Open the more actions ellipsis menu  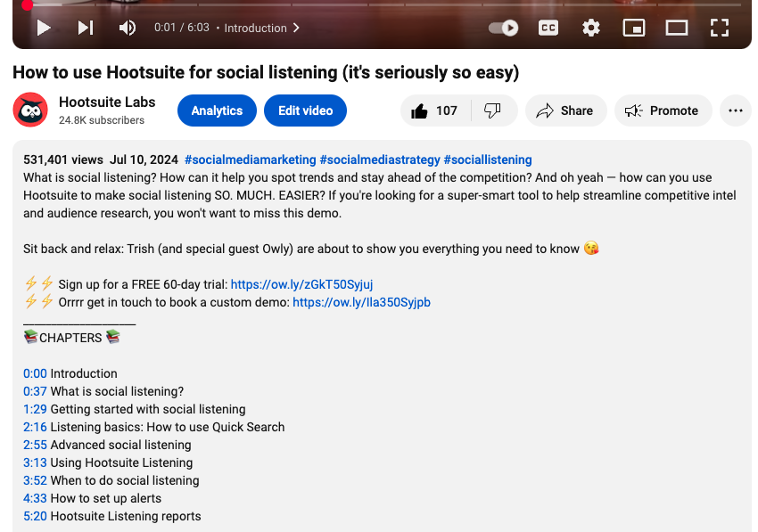(x=735, y=110)
